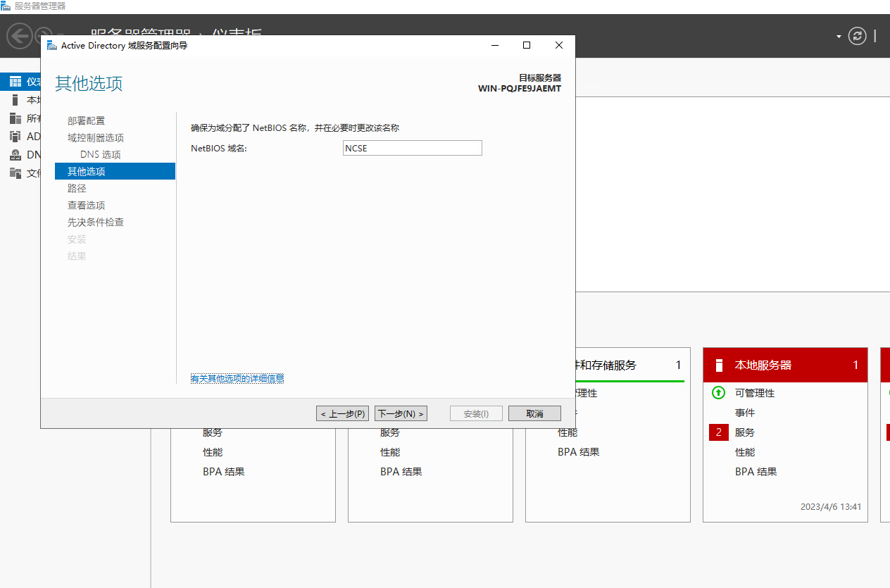This screenshot has width=890, height=588.
Task: Click the back arrow in Server Manager header
Action: coord(19,36)
